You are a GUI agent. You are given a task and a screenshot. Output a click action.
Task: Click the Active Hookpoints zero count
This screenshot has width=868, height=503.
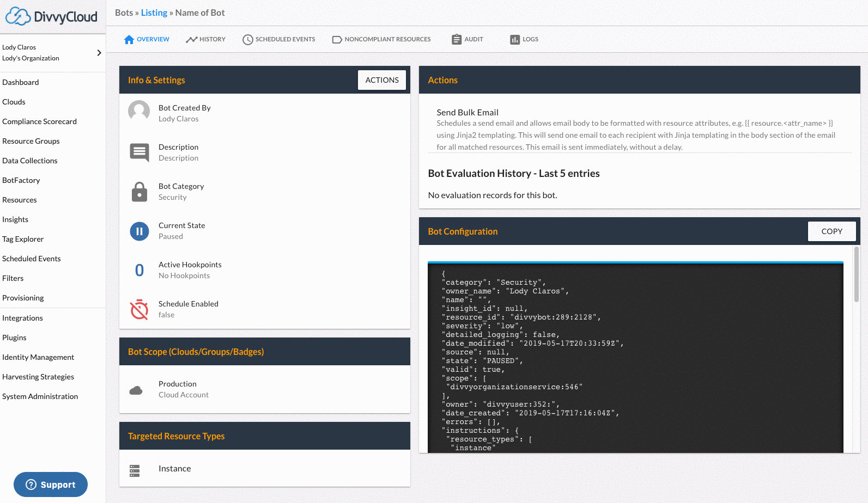coord(139,270)
